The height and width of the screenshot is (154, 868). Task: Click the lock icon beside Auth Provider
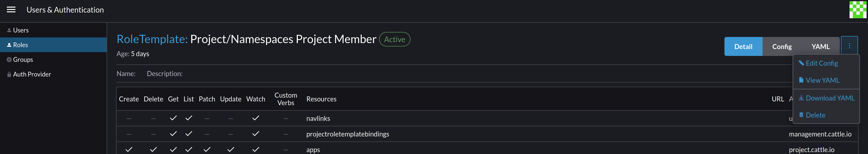tap(9, 74)
